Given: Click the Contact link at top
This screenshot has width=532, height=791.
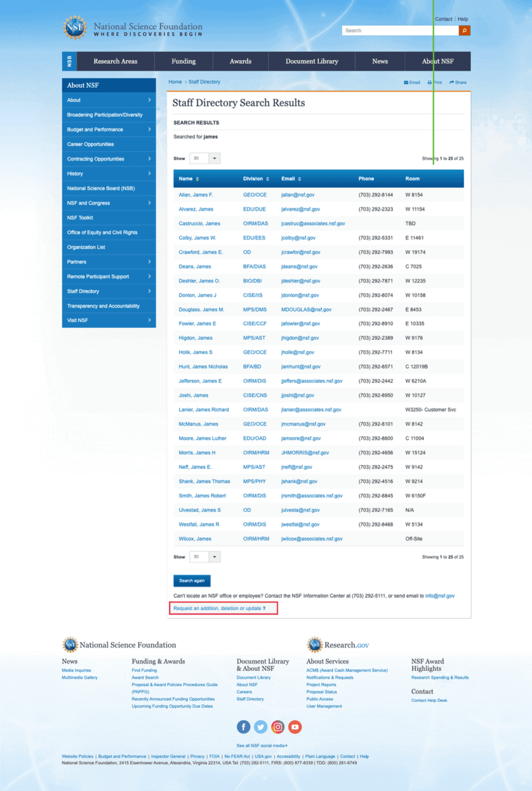Looking at the screenshot, I should coord(443,19).
